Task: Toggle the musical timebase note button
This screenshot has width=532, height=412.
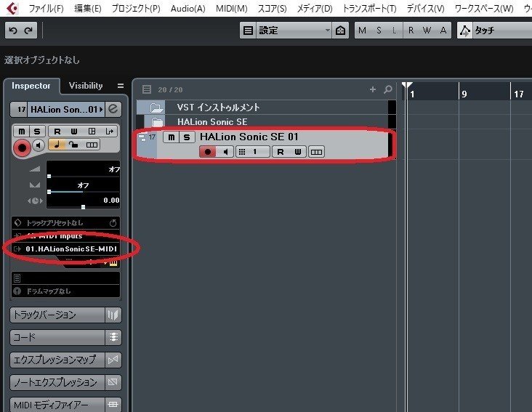Action: (57, 145)
